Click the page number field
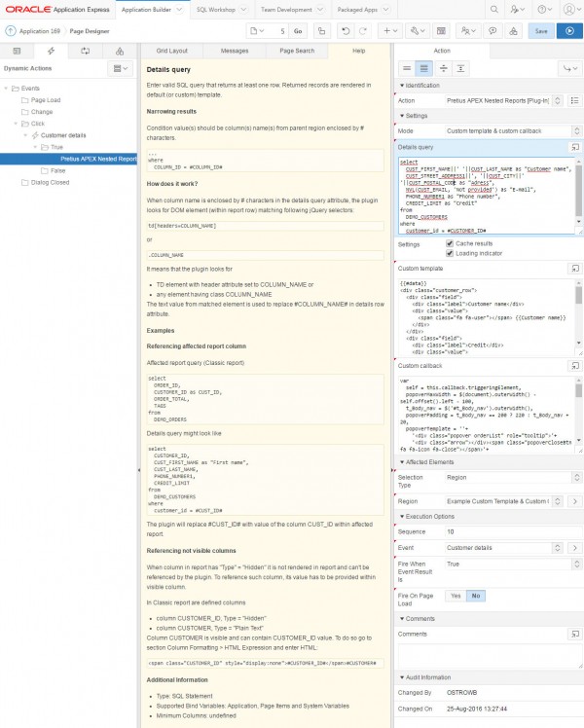The image size is (584, 728). [278, 31]
